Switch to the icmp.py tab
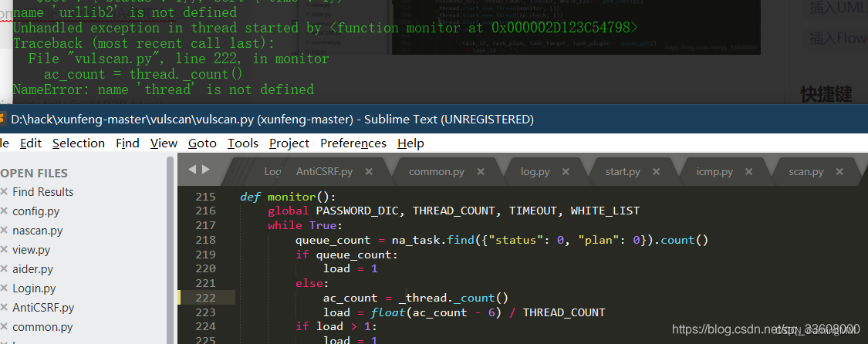868x344 pixels. (x=714, y=171)
